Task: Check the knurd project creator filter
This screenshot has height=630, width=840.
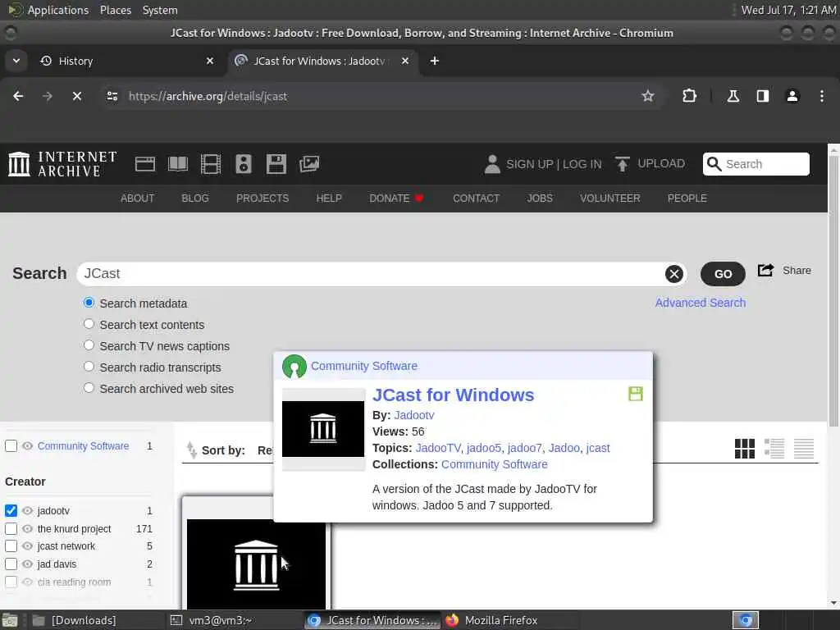Action: pyautogui.click(x=11, y=529)
